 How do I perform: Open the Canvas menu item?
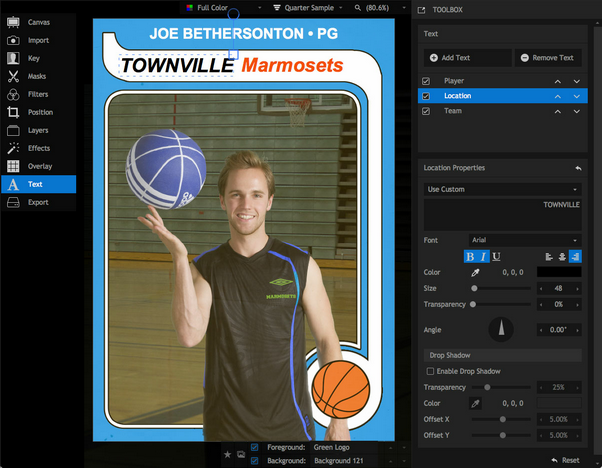pos(38,22)
